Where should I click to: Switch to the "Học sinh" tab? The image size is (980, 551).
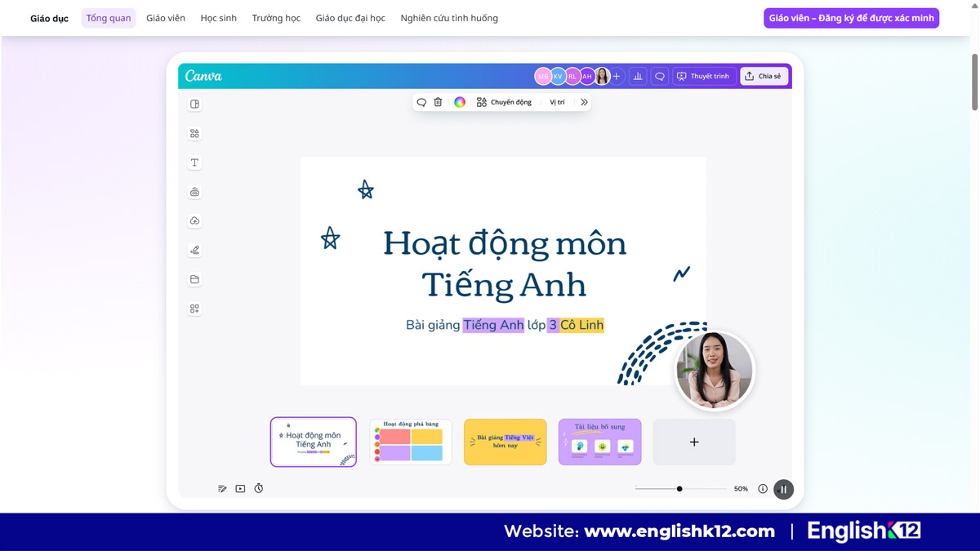[x=218, y=17]
